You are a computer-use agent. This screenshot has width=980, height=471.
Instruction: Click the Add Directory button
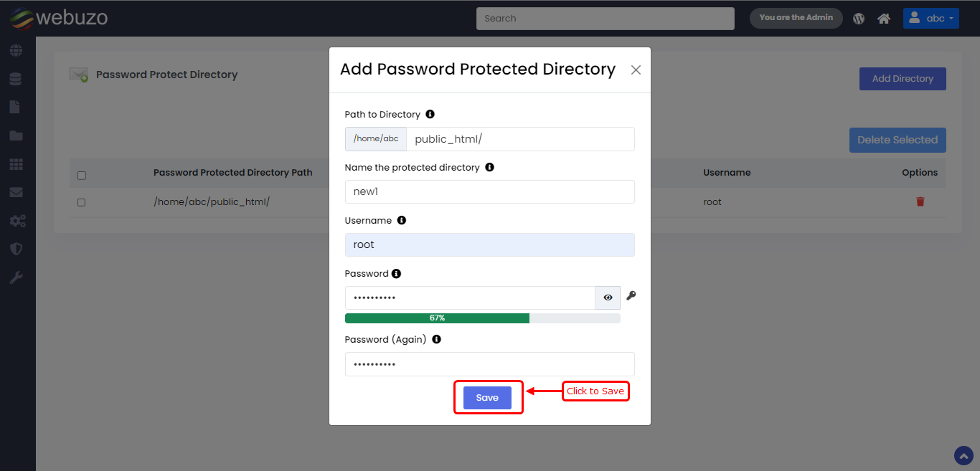(902, 79)
